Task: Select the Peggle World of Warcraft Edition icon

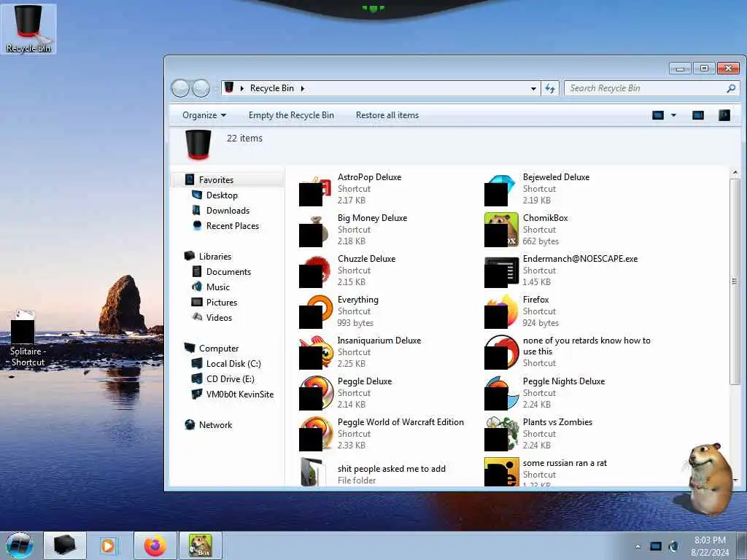Action: [x=315, y=435]
